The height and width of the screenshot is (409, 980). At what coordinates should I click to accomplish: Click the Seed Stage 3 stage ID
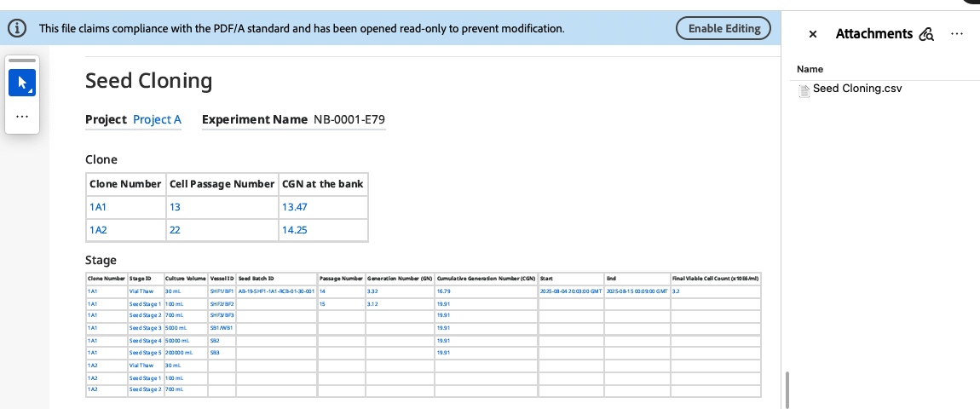point(144,327)
